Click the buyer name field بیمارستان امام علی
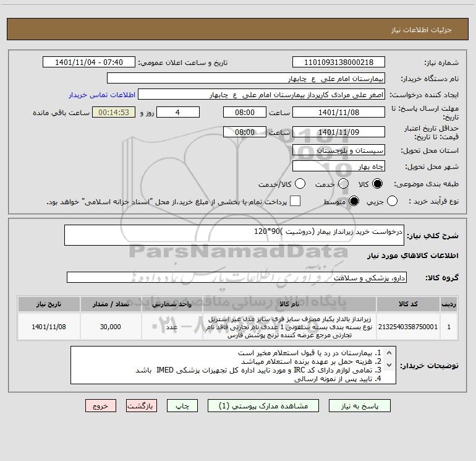Viewport: 476px width, 461px height. [x=246, y=78]
